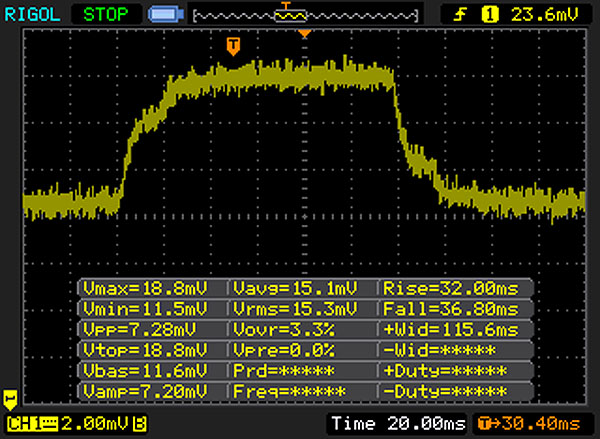Click the -Wid measurement row

[440, 350]
